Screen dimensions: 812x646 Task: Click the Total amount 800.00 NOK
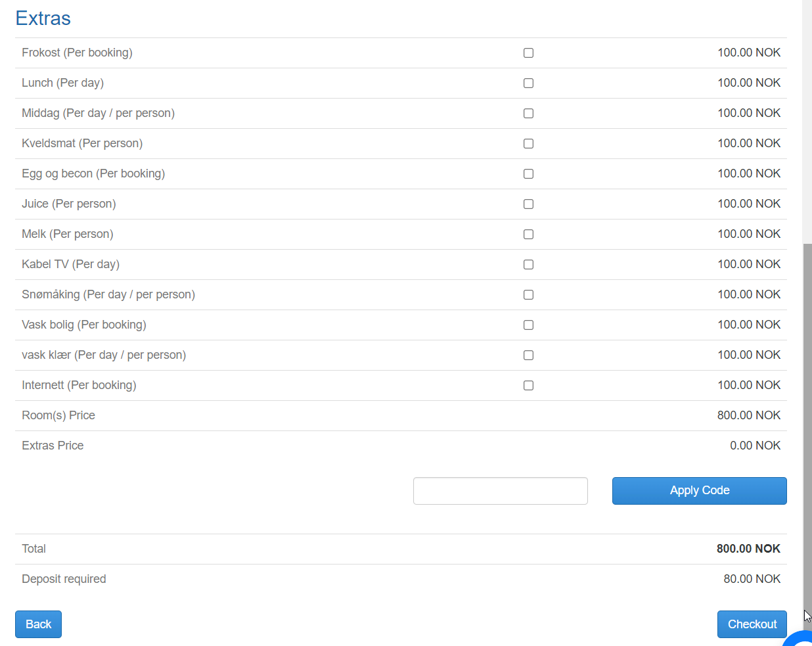click(748, 549)
